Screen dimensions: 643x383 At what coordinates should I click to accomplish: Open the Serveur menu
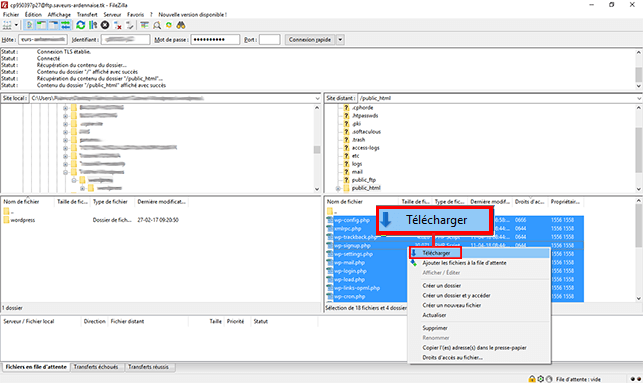click(x=112, y=14)
